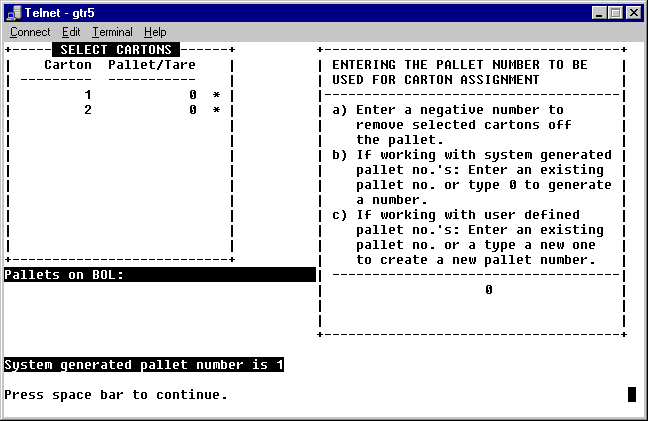Select carton 2 in the carton list
This screenshot has width=648, height=421.
click(87, 110)
